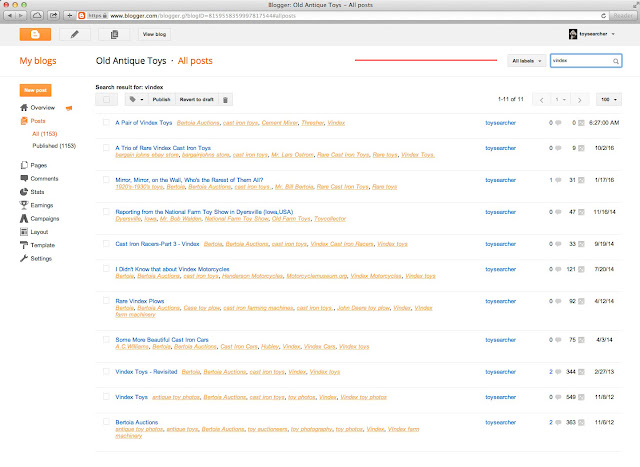
Task: Click the Hubley label on Cast Iron Cars post
Action: [x=270, y=347]
